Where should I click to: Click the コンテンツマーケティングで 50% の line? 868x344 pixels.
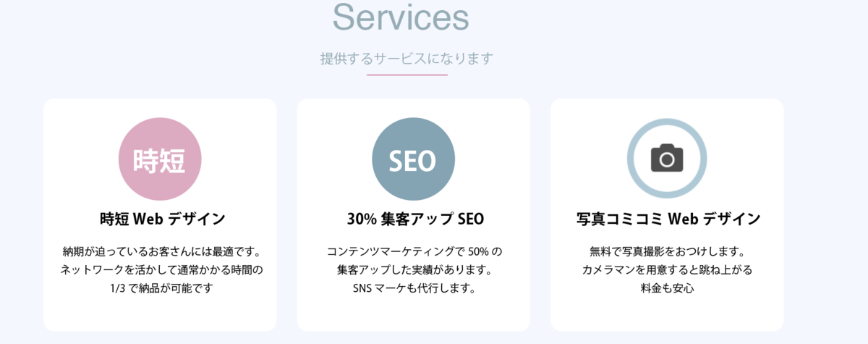click(x=414, y=253)
